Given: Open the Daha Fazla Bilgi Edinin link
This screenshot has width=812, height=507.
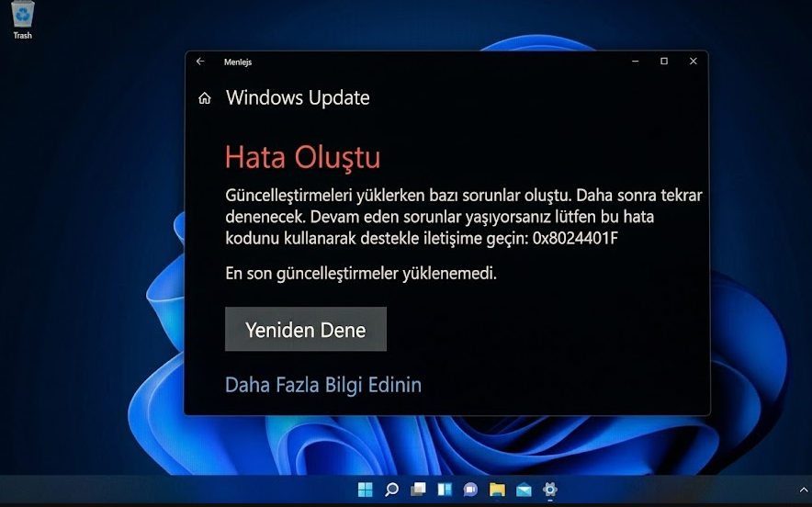Looking at the screenshot, I should [x=323, y=385].
